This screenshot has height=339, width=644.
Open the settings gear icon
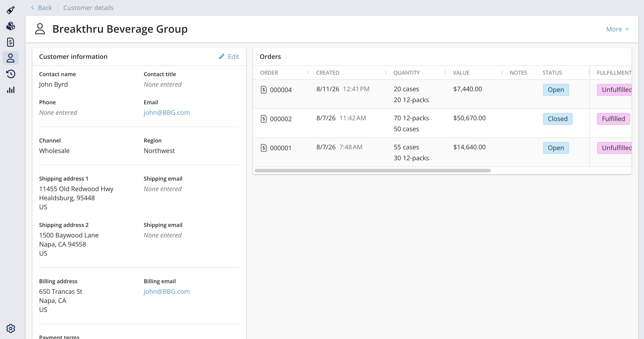point(11,328)
